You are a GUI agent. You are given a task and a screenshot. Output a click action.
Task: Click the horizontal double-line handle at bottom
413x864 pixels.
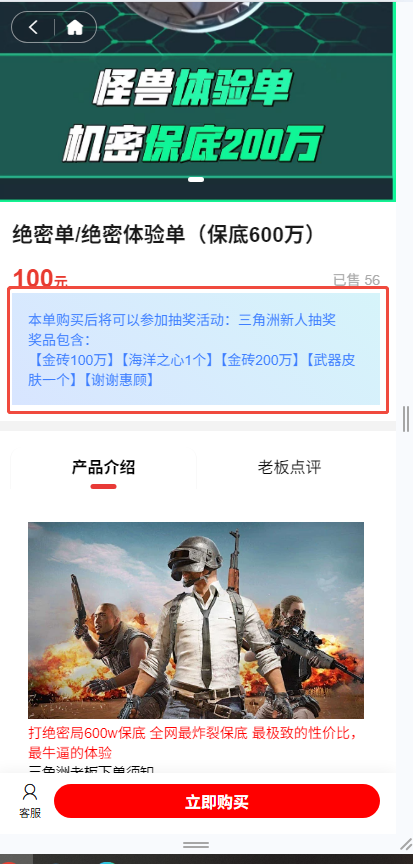[195, 845]
